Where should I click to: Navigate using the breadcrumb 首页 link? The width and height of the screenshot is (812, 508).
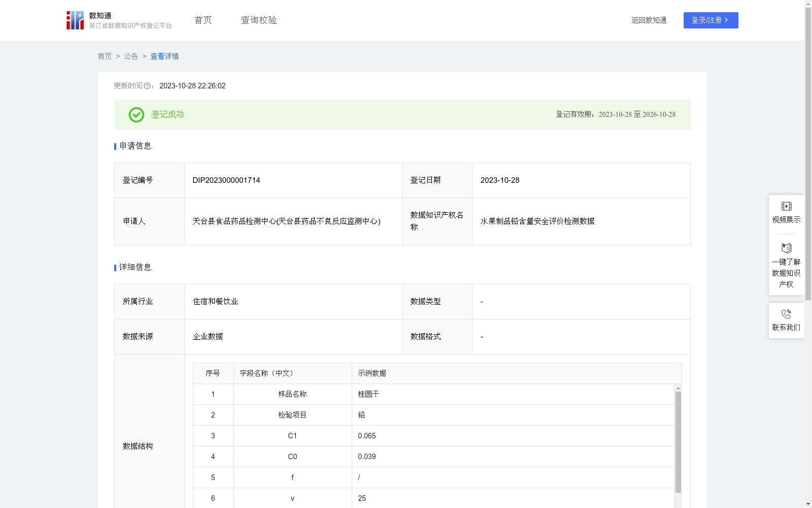[105, 56]
